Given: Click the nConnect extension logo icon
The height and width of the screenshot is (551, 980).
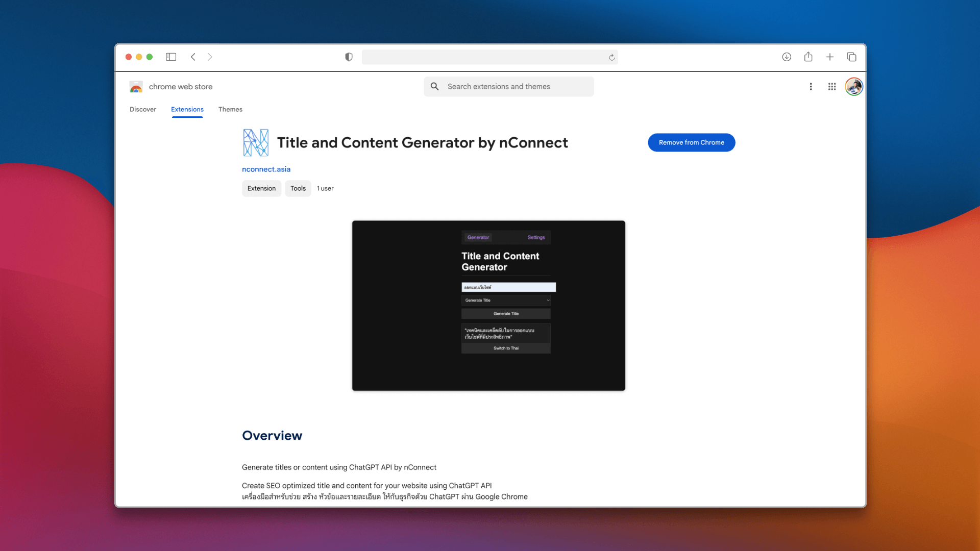Looking at the screenshot, I should coord(256,142).
